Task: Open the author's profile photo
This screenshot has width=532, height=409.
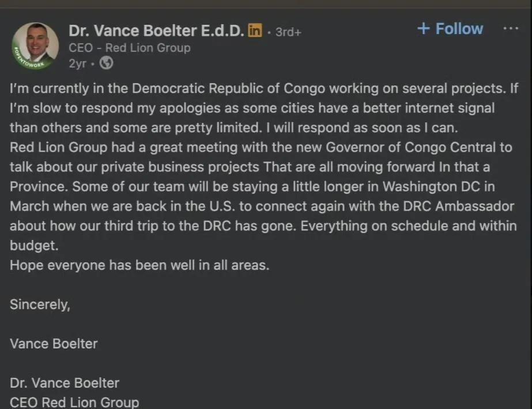Action: tap(35, 46)
